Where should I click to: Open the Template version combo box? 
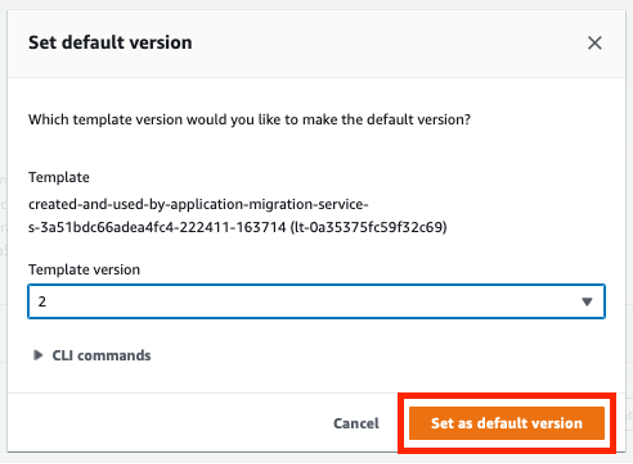coord(316,301)
